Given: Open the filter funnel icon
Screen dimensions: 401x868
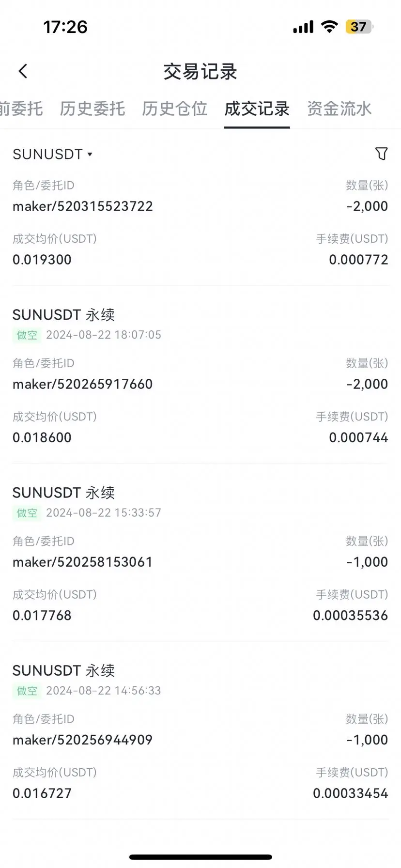Looking at the screenshot, I should pyautogui.click(x=382, y=154).
